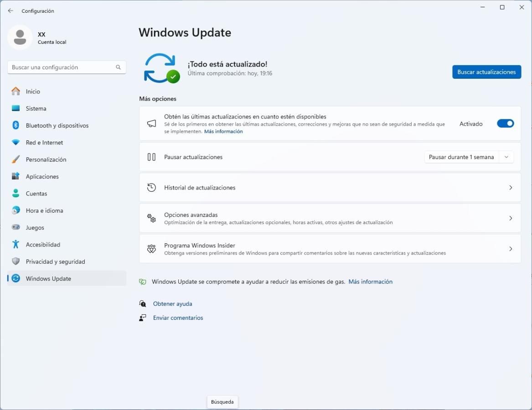Click the history clock icon
Image resolution: width=532 pixels, height=410 pixels.
[x=151, y=188]
